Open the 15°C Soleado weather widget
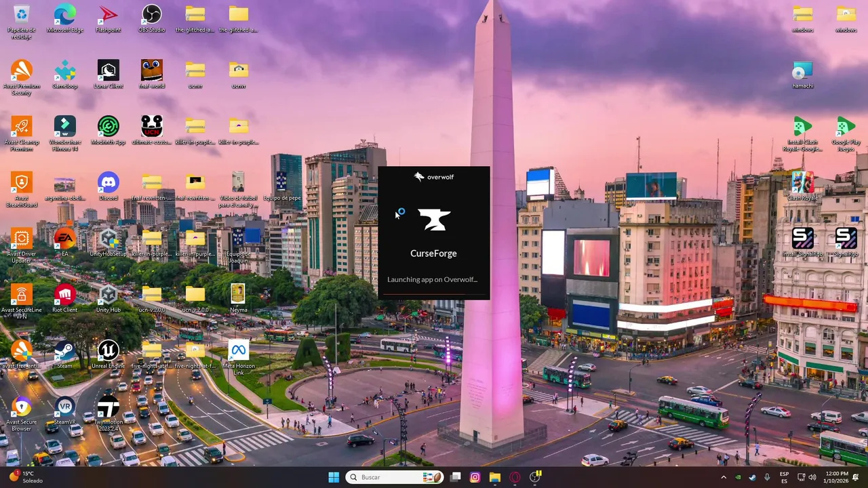Viewport: 868px width, 488px height. click(x=24, y=477)
